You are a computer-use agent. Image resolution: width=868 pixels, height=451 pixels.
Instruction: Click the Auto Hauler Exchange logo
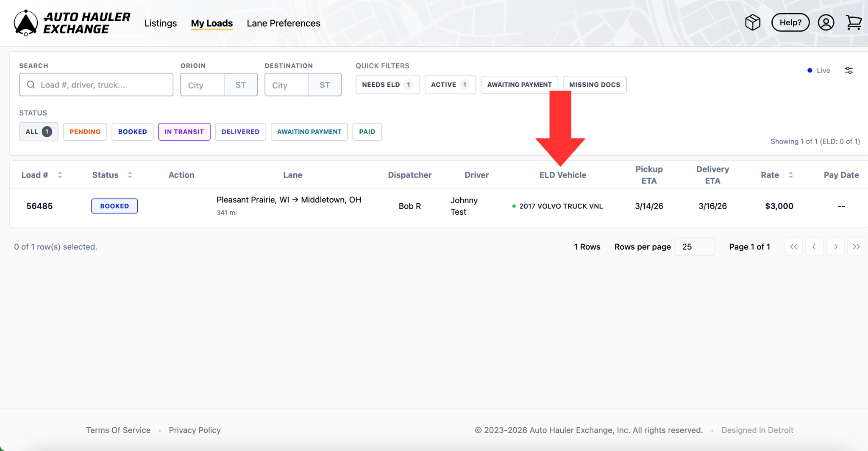point(72,23)
